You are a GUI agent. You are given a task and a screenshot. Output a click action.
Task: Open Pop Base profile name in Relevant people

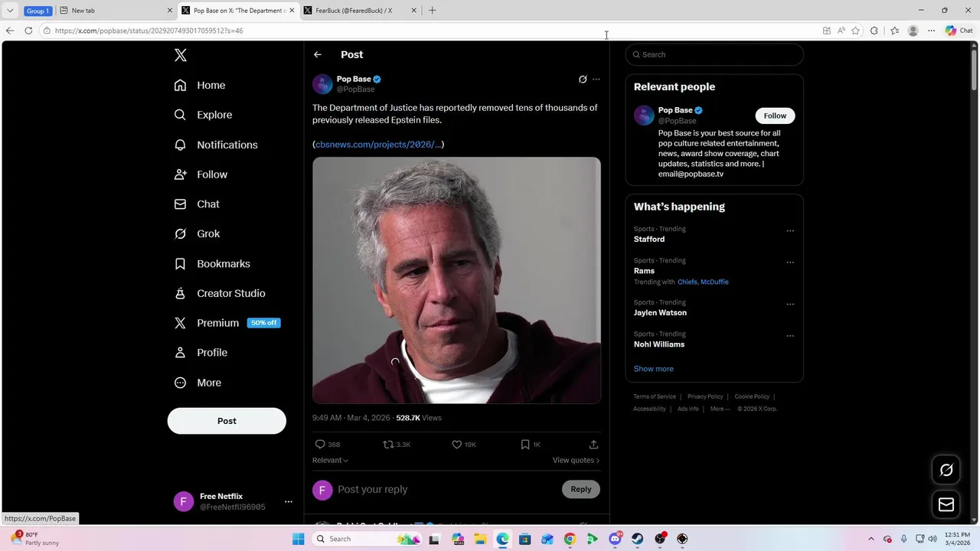(x=675, y=110)
